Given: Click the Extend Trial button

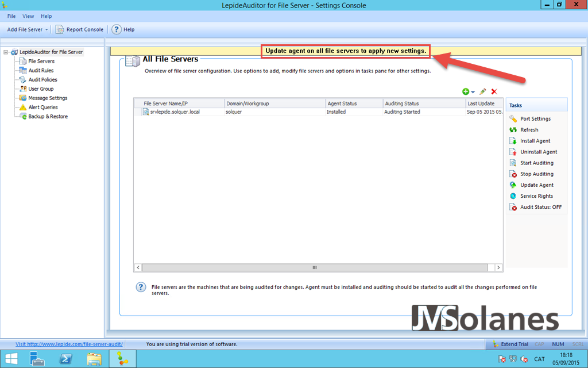Looking at the screenshot, I should 510,344.
